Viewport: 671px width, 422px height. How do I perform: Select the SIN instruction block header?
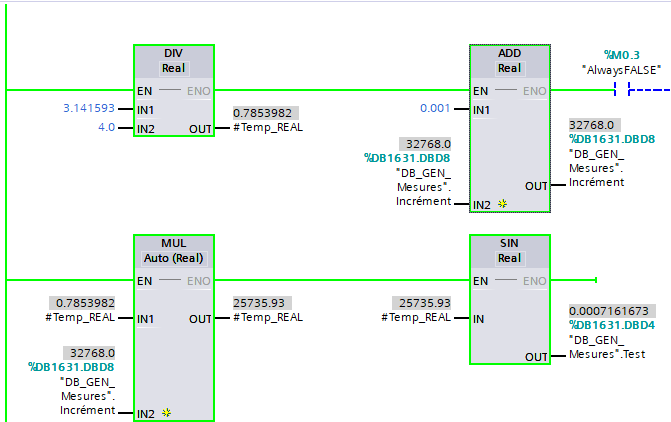[x=509, y=243]
